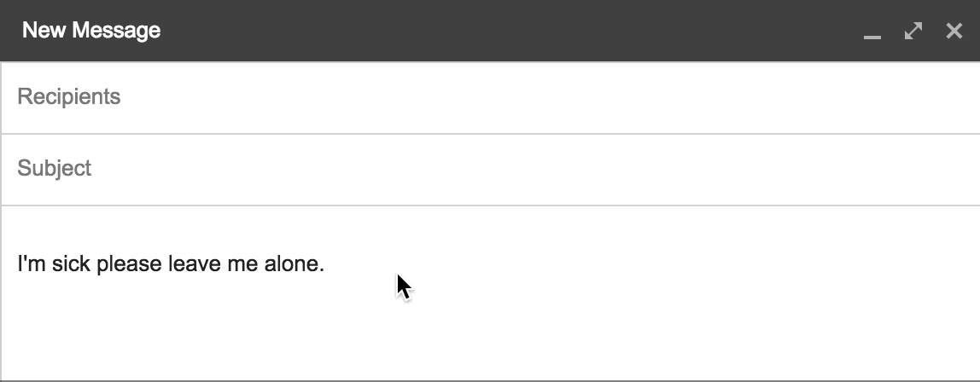Viewport: 980px width, 382px height.
Task: Click the "Subject" placeholder label
Action: 55,169
